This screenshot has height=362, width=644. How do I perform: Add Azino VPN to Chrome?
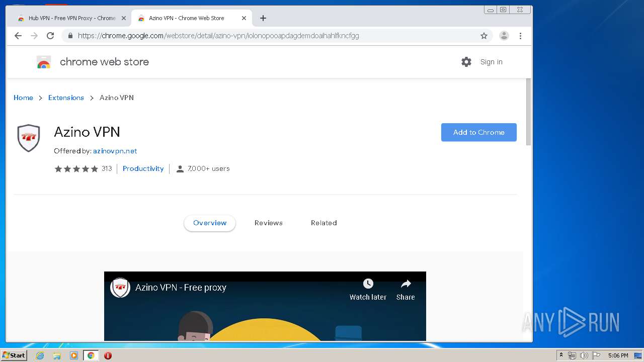479,132
